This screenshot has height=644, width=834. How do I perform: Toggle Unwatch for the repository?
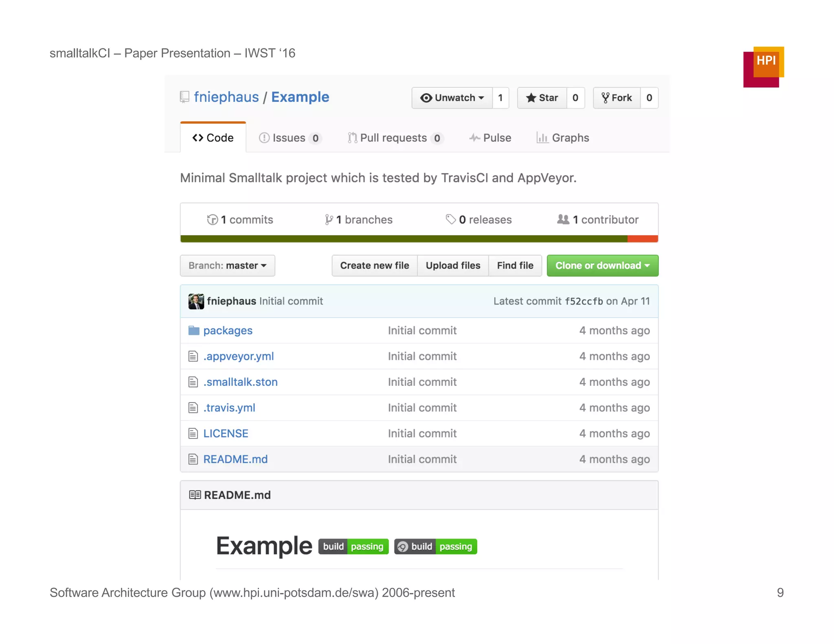(452, 98)
